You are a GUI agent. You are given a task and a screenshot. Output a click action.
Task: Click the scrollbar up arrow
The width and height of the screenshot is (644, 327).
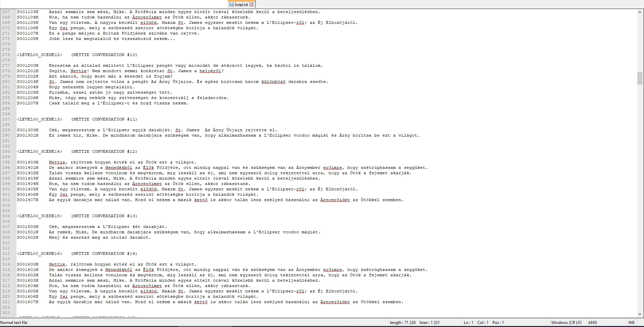pyautogui.click(x=640, y=12)
